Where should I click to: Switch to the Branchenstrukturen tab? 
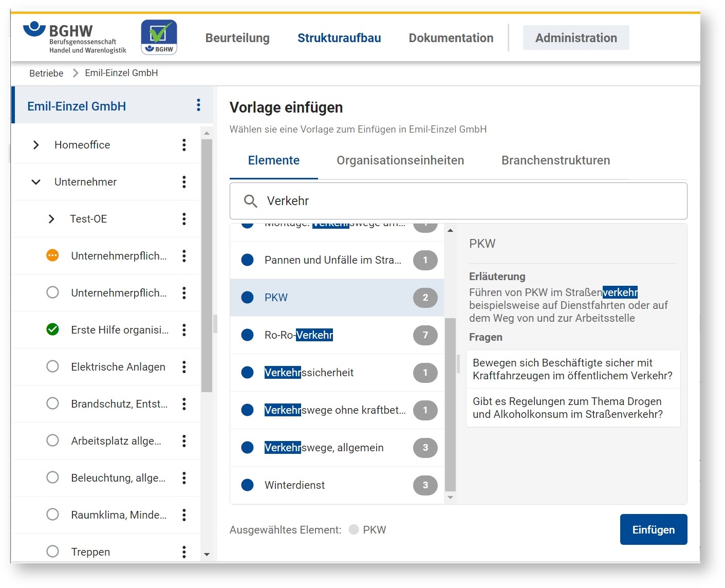tap(555, 160)
